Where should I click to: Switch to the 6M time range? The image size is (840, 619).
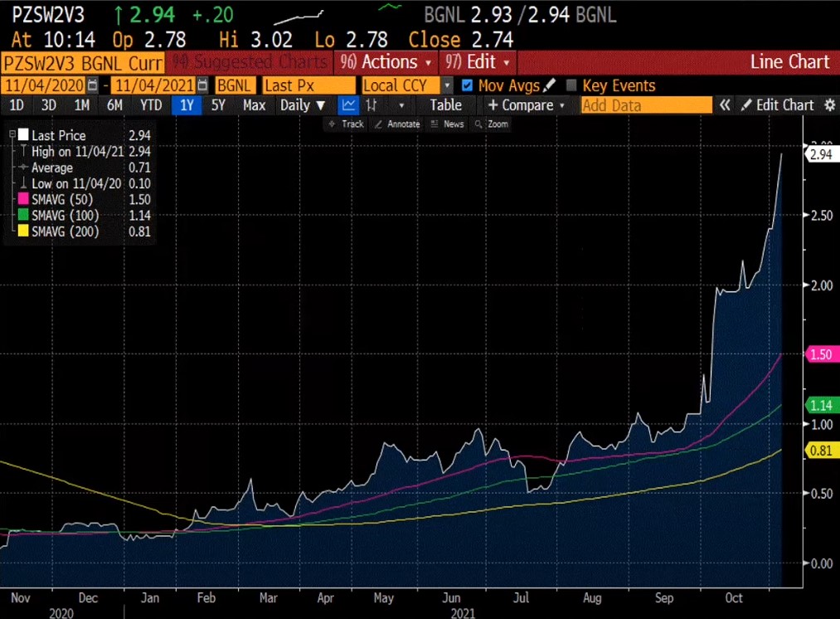114,105
